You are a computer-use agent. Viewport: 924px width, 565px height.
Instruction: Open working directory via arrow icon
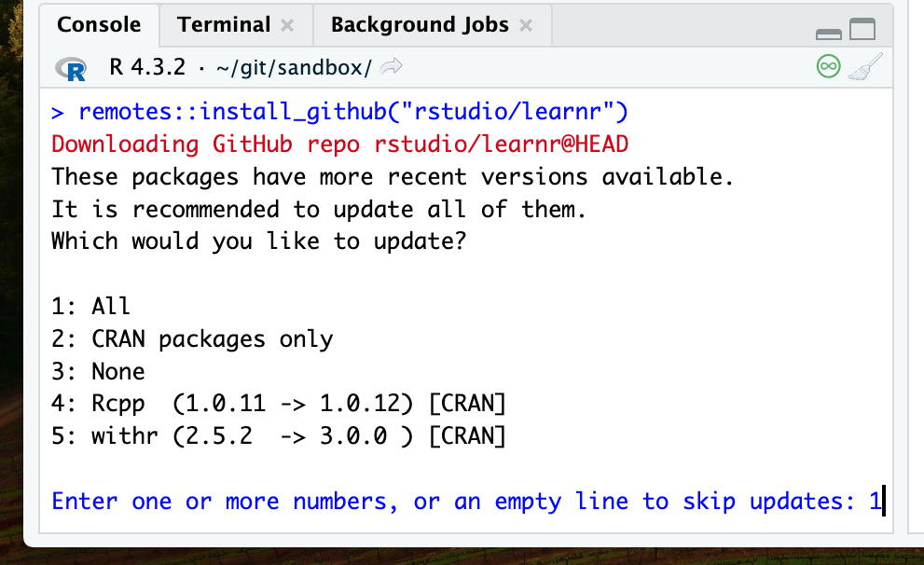tap(392, 68)
